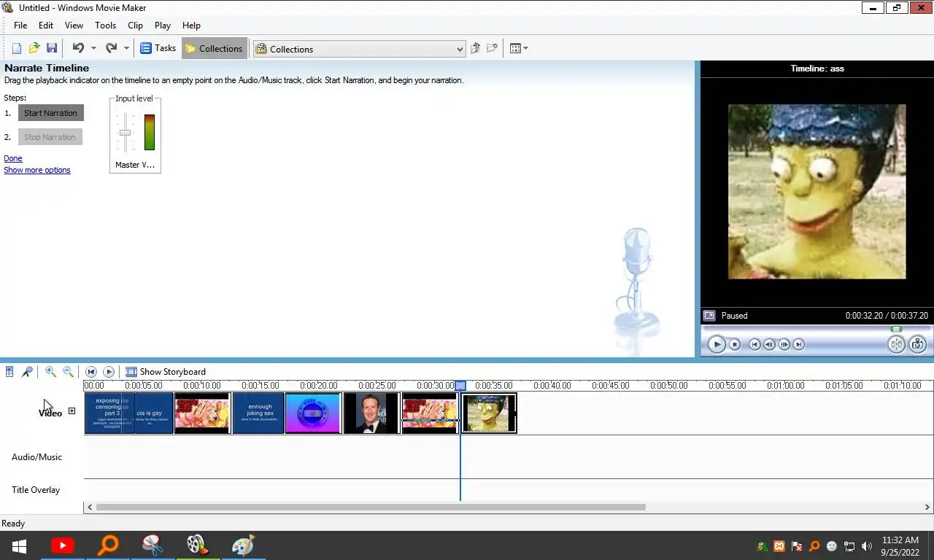This screenshot has height=560, width=934.
Task: Click the Start Narration button
Action: (51, 113)
